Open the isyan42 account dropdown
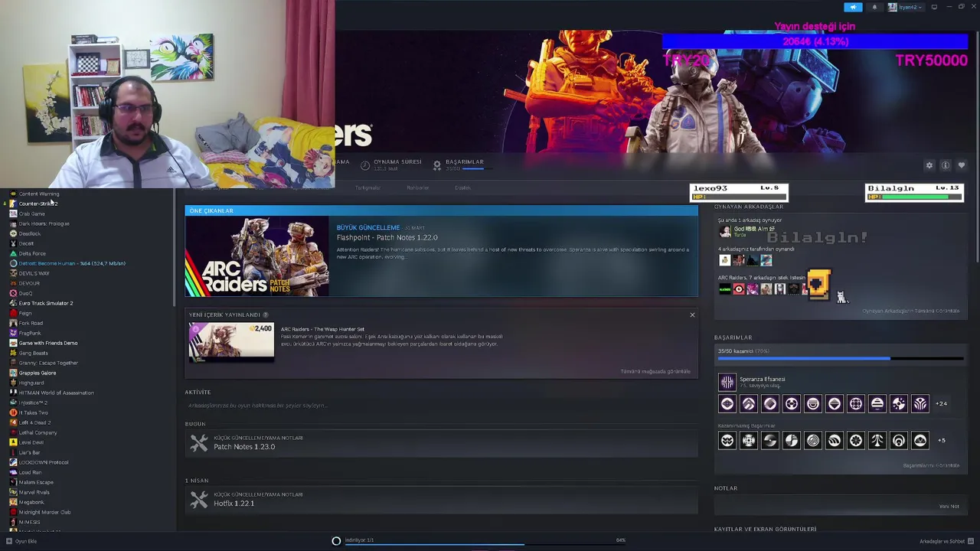The height and width of the screenshot is (551, 980). (x=904, y=7)
